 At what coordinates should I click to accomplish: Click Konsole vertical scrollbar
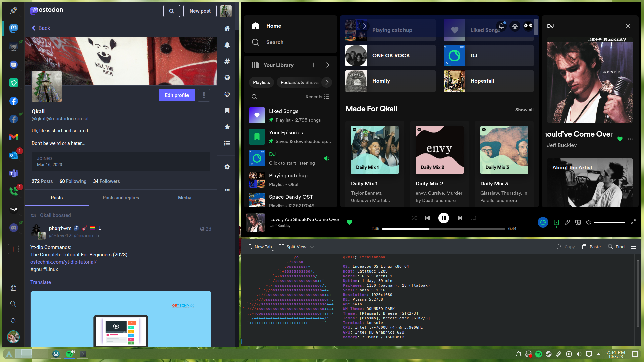tap(638, 293)
